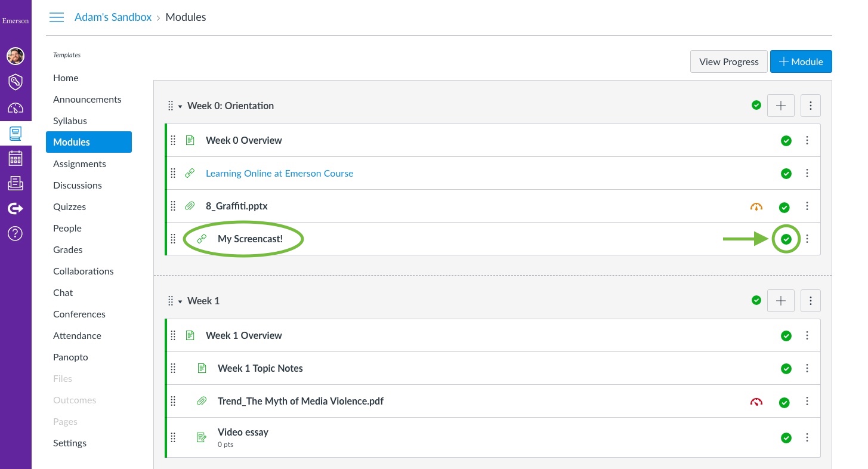Click the Emerson logo
Image resolution: width=868 pixels, height=469 pixels.
[x=16, y=21]
